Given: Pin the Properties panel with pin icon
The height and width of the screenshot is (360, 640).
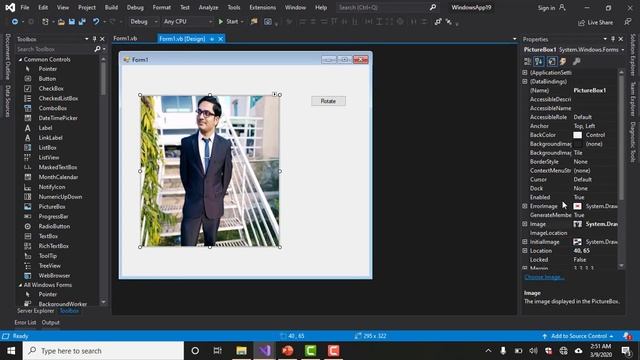Looking at the screenshot, I should pyautogui.click(x=613, y=39).
